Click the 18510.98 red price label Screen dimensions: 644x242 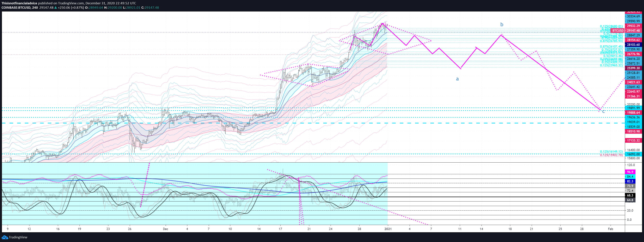tap(634, 131)
